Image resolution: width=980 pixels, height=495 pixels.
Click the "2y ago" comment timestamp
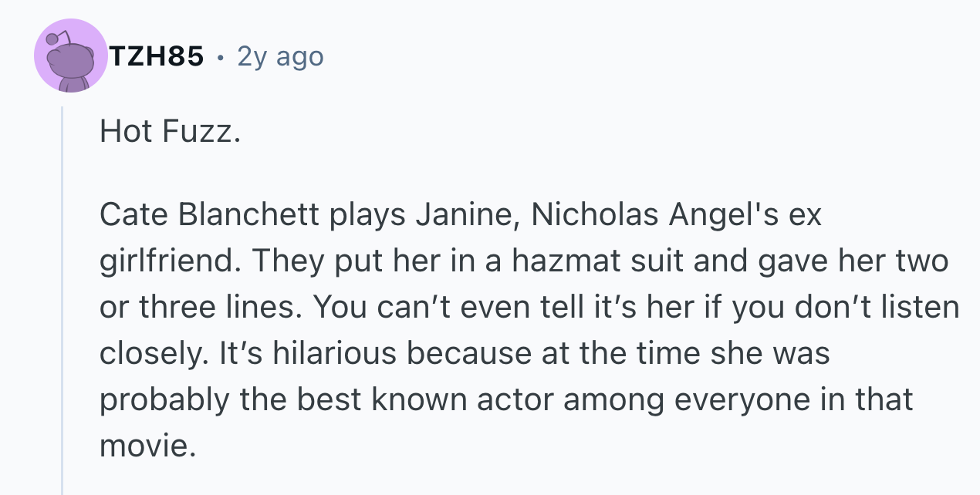click(280, 56)
